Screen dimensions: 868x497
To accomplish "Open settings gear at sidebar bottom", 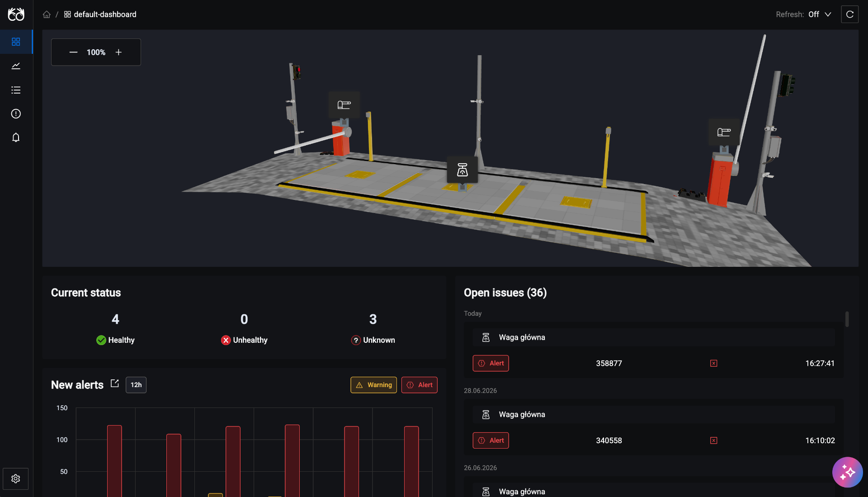I will pyautogui.click(x=16, y=478).
